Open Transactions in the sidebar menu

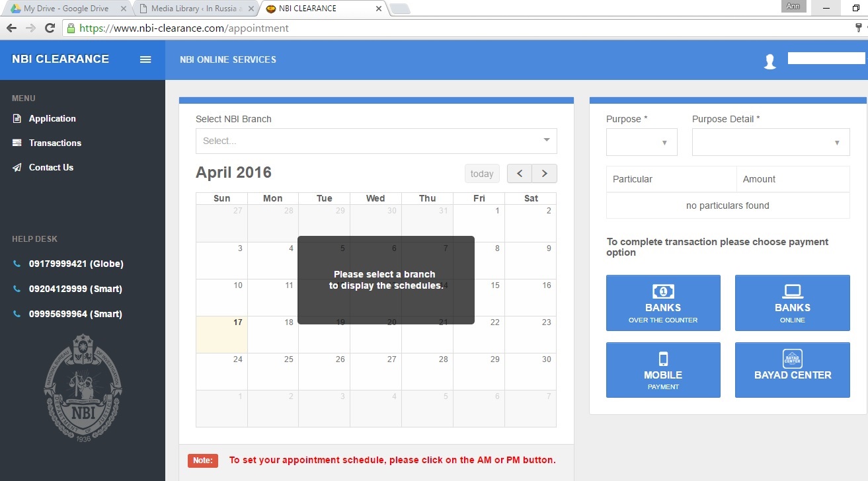tap(55, 143)
